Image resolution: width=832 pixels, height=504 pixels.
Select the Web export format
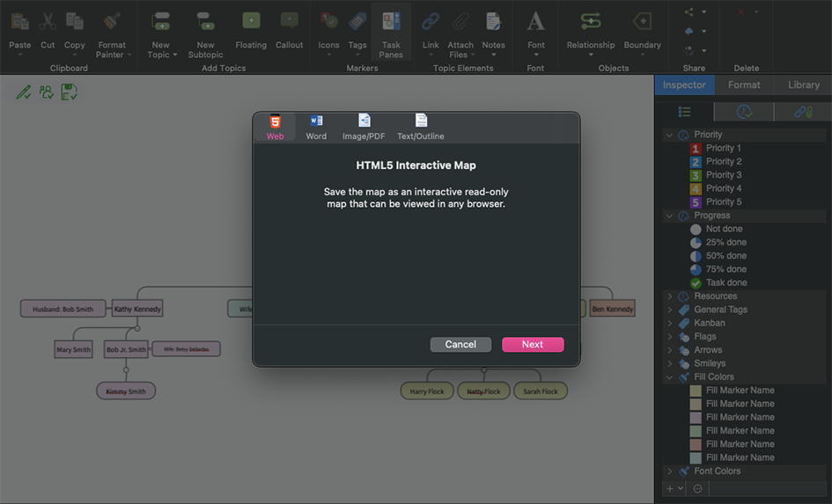[275, 128]
